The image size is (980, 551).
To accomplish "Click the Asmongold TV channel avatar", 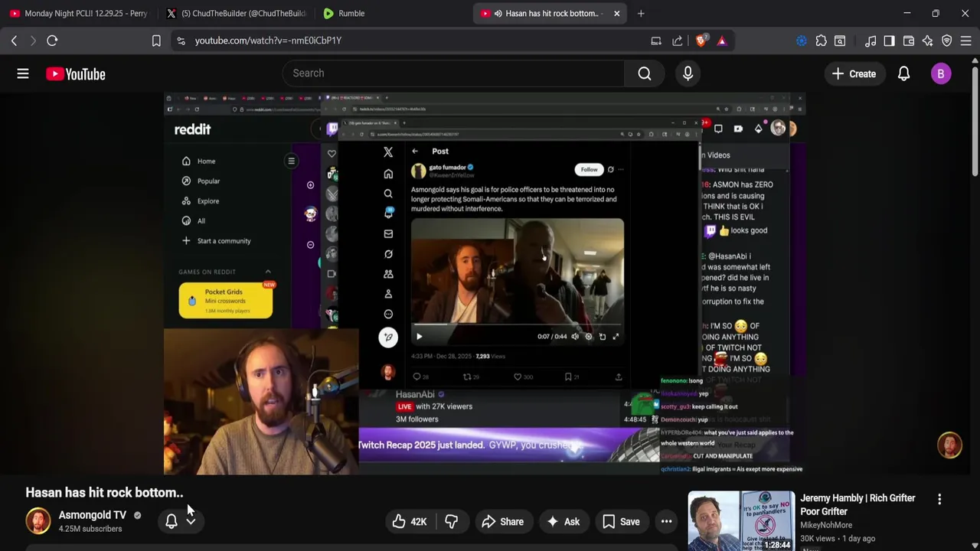I will (38, 521).
